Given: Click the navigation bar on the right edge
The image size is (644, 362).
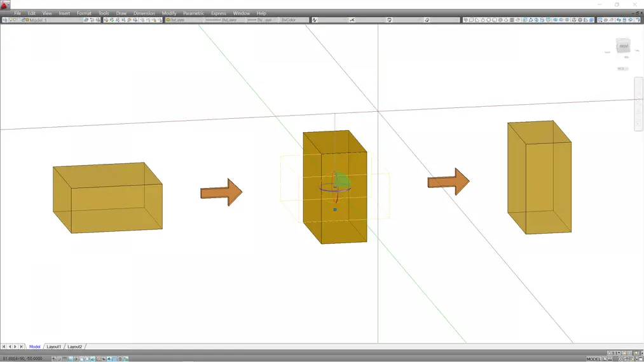Looking at the screenshot, I should (638, 104).
